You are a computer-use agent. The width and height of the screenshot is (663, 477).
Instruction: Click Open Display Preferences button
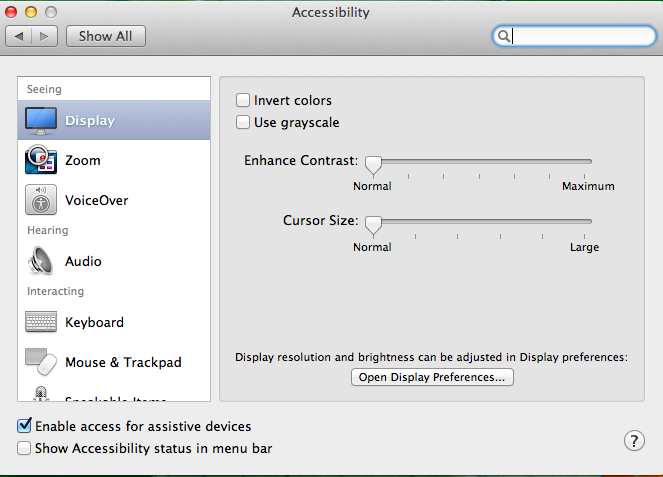[x=432, y=377]
